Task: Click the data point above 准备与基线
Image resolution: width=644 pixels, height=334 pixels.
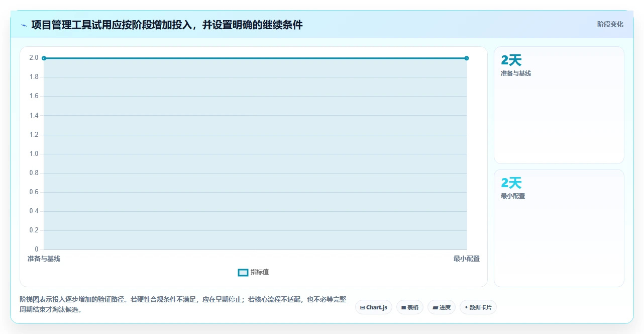Action: tap(44, 58)
